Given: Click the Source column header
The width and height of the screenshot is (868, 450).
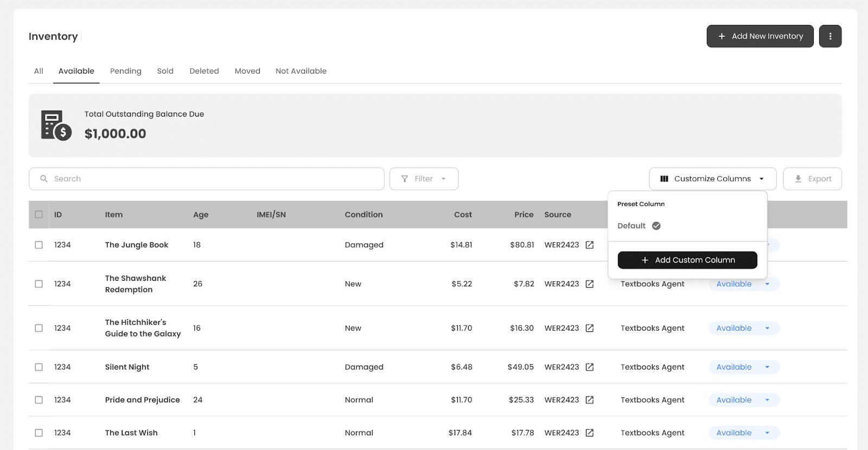Looking at the screenshot, I should [558, 215].
